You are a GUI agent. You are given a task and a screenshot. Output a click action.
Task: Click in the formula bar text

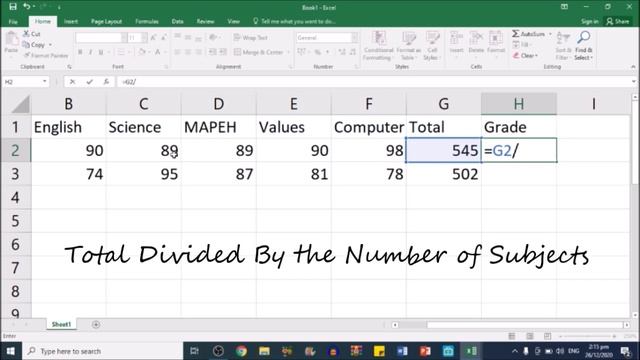(373, 82)
